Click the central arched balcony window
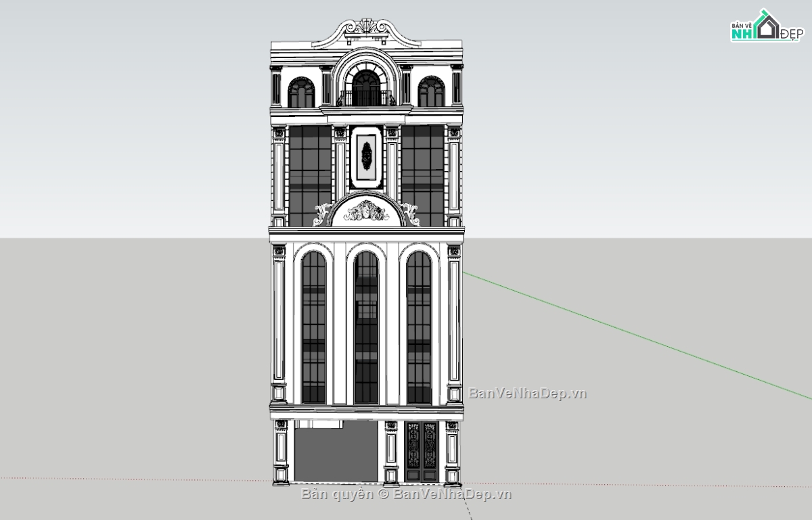The image size is (812, 520). pos(366,88)
